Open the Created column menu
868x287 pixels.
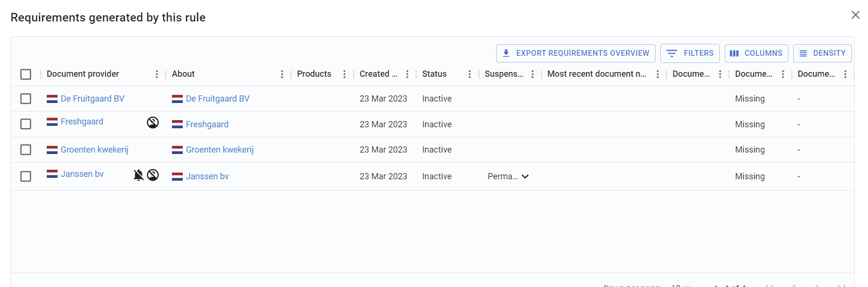pos(407,74)
